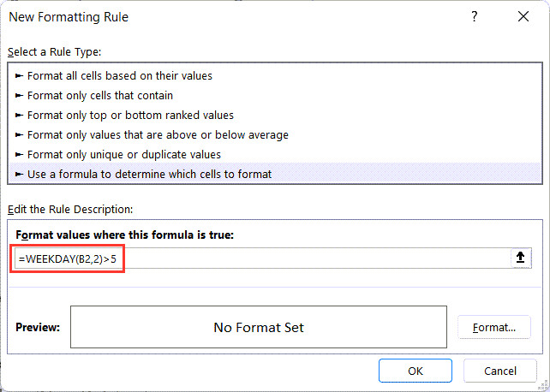The height and width of the screenshot is (392, 550).
Task: Click Format values where formula is true label
Action: (124, 235)
